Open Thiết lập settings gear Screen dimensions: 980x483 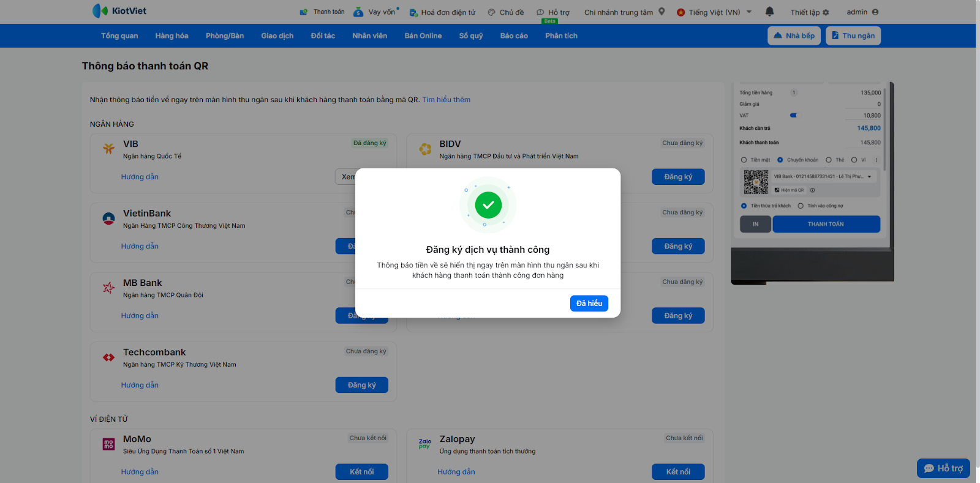coord(810,12)
